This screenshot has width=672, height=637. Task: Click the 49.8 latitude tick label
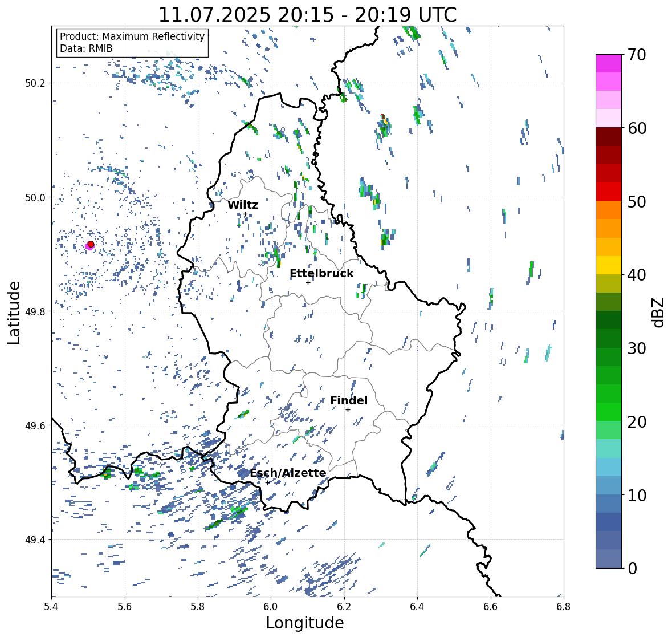tap(35, 311)
